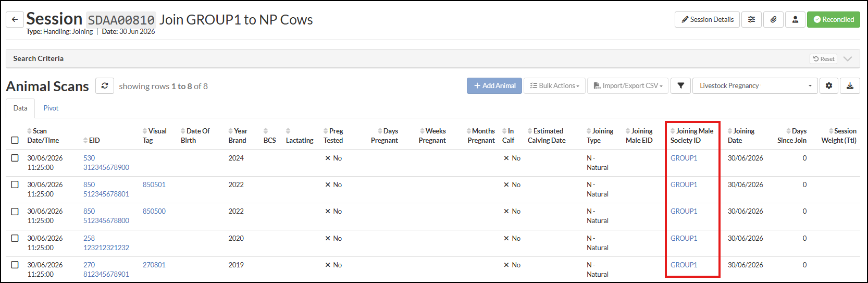
Task: Open EID 812345678901 link
Action: 106,274
